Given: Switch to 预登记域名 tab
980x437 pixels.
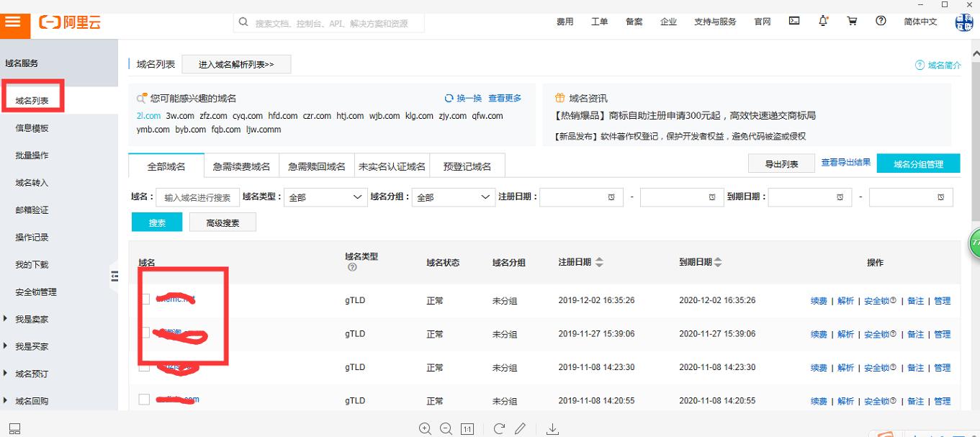Looking at the screenshot, I should 467,166.
